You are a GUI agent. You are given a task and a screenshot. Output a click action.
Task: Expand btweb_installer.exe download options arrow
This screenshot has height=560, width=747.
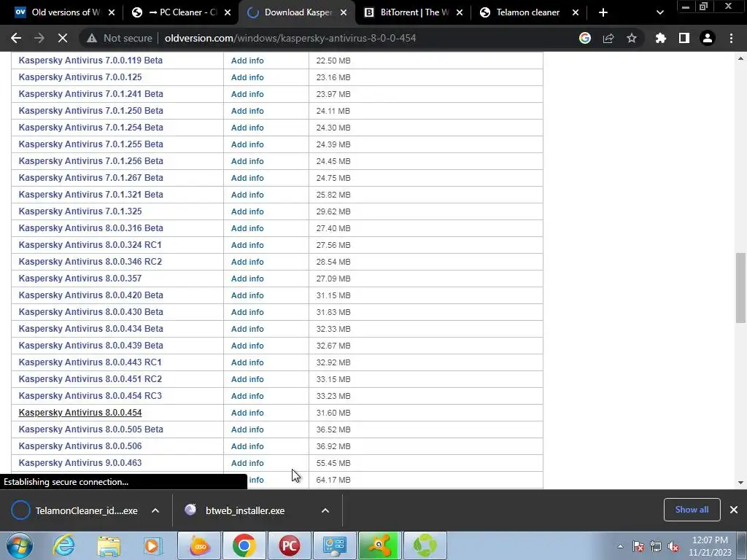pos(325,510)
